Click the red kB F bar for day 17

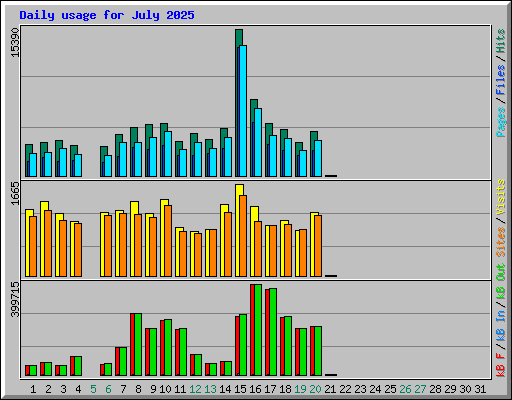[x=267, y=332]
